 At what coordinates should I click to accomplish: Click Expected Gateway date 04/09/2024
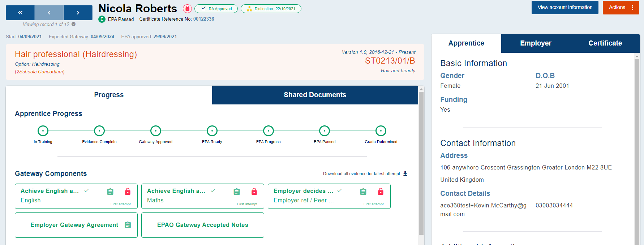[x=102, y=37]
